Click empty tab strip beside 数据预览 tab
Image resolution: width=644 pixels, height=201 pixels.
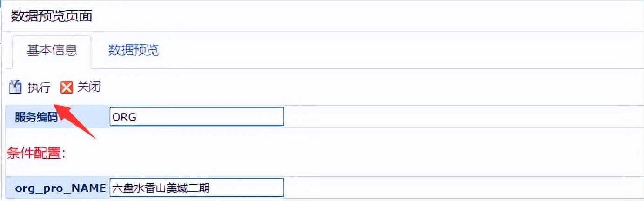pos(400,50)
